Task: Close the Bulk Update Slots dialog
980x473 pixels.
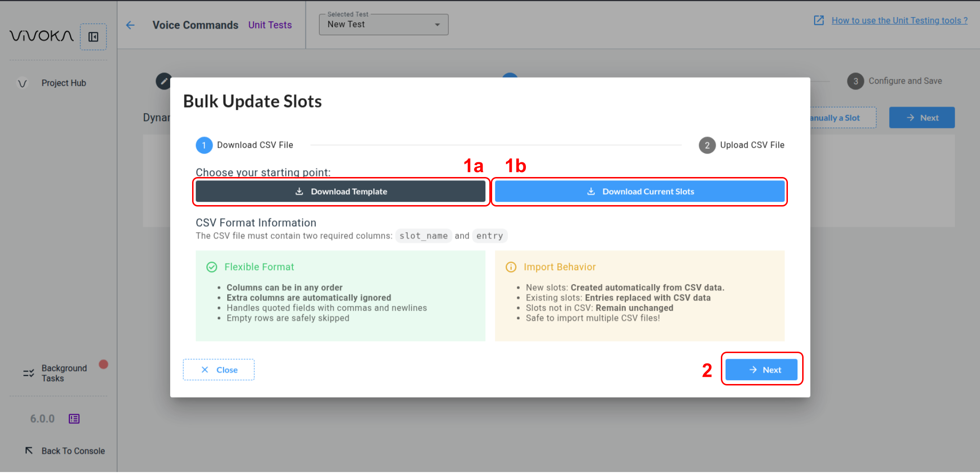Action: 218,369
